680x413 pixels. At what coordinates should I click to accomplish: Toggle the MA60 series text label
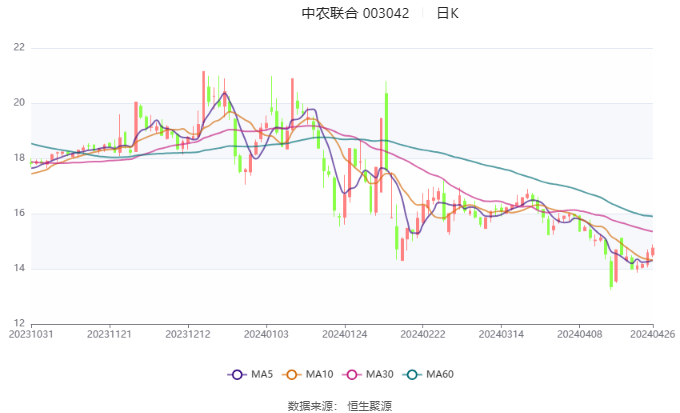click(x=440, y=374)
